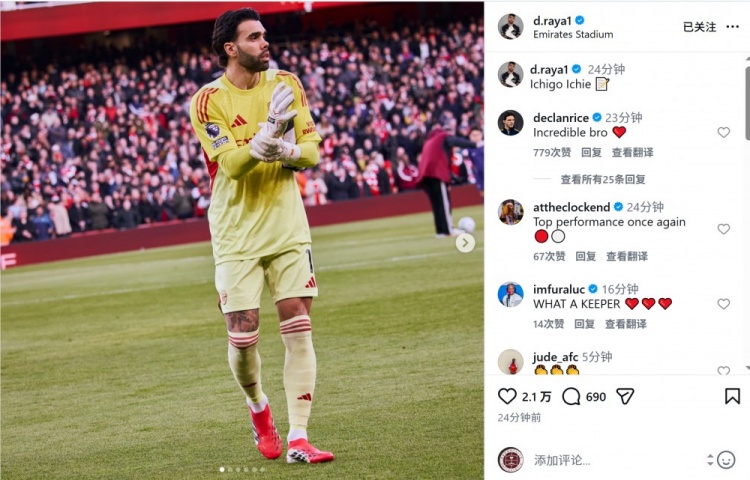This screenshot has height=480, width=750.
Task: Like the post with heart icon
Action: pyautogui.click(x=507, y=396)
